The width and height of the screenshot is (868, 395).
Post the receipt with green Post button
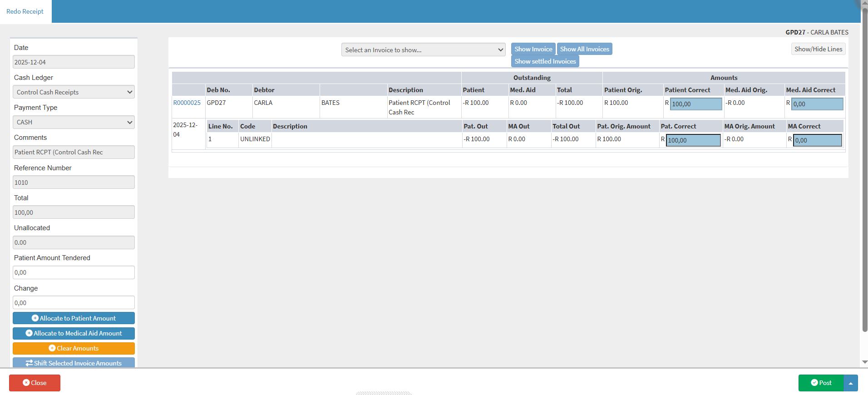(x=821, y=383)
